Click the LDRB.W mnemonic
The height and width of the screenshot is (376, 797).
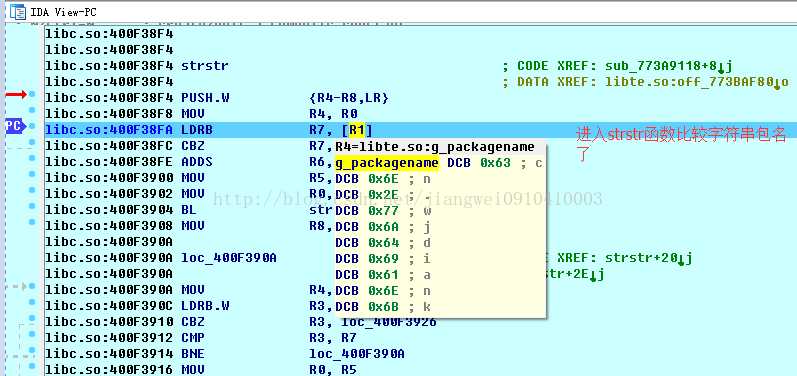point(205,306)
